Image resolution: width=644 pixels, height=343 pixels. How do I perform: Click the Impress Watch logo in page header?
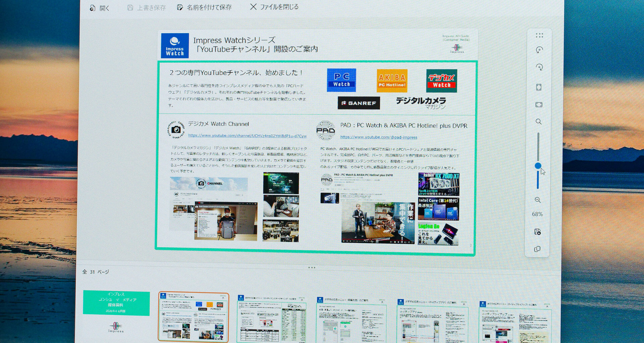(175, 46)
